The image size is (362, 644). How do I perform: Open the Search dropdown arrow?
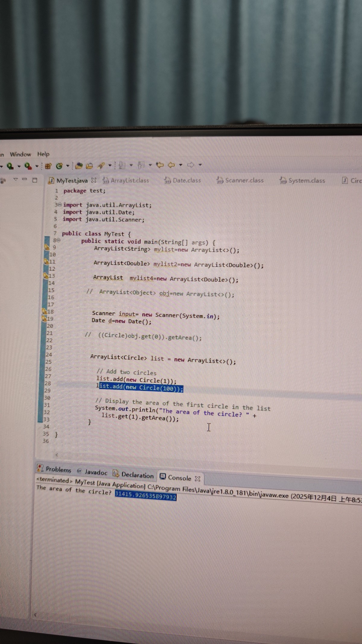click(110, 165)
